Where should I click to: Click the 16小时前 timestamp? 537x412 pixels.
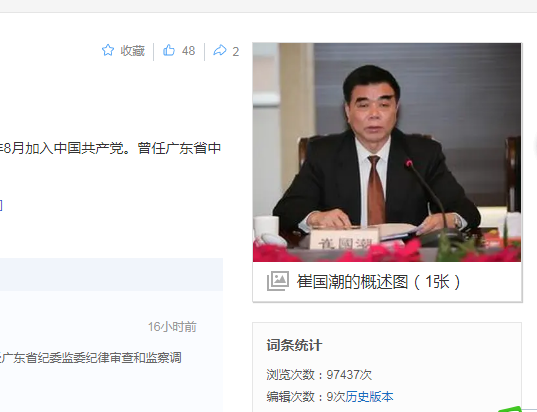coord(172,327)
